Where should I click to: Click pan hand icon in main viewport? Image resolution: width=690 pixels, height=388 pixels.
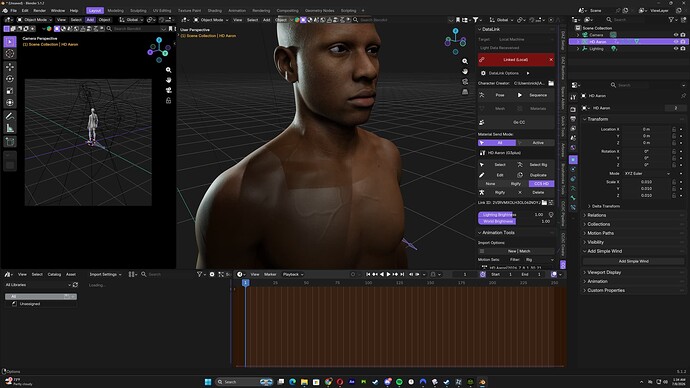(465, 71)
